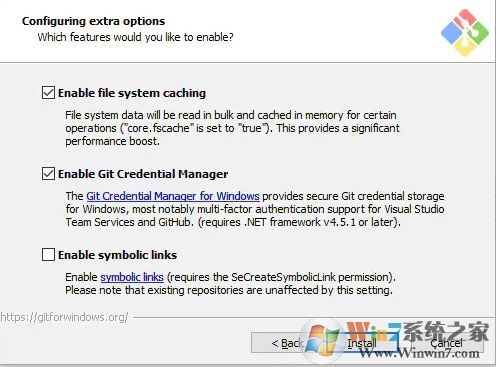This screenshot has height=367, width=496.
Task: Uncheck the Enable Git Credential Manager checkbox
Action: (48, 174)
